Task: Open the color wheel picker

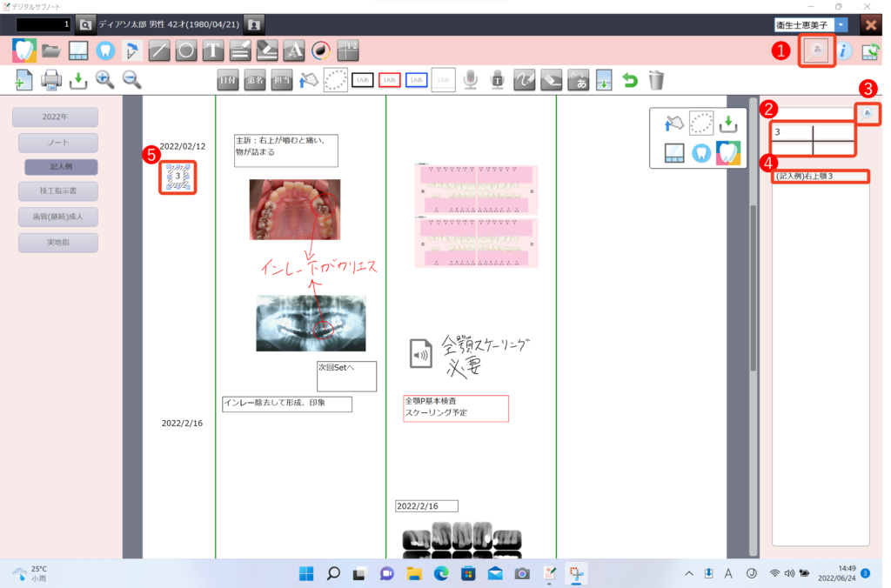Action: click(x=321, y=51)
